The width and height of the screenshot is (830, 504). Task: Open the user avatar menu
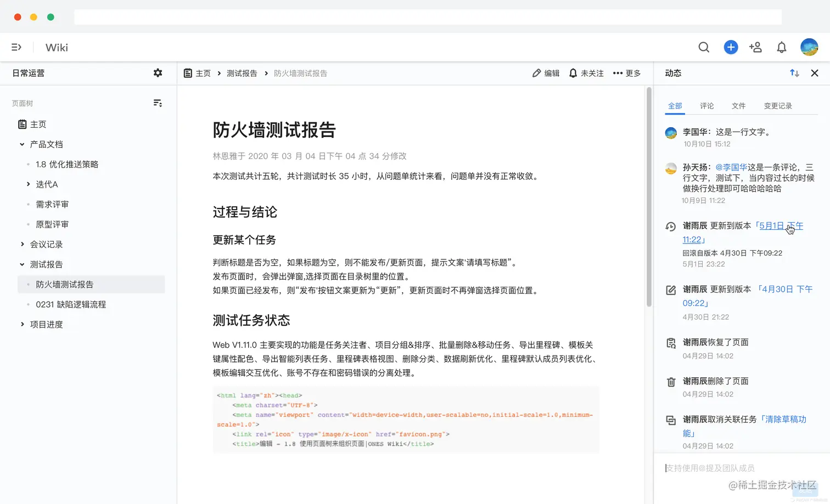(809, 47)
